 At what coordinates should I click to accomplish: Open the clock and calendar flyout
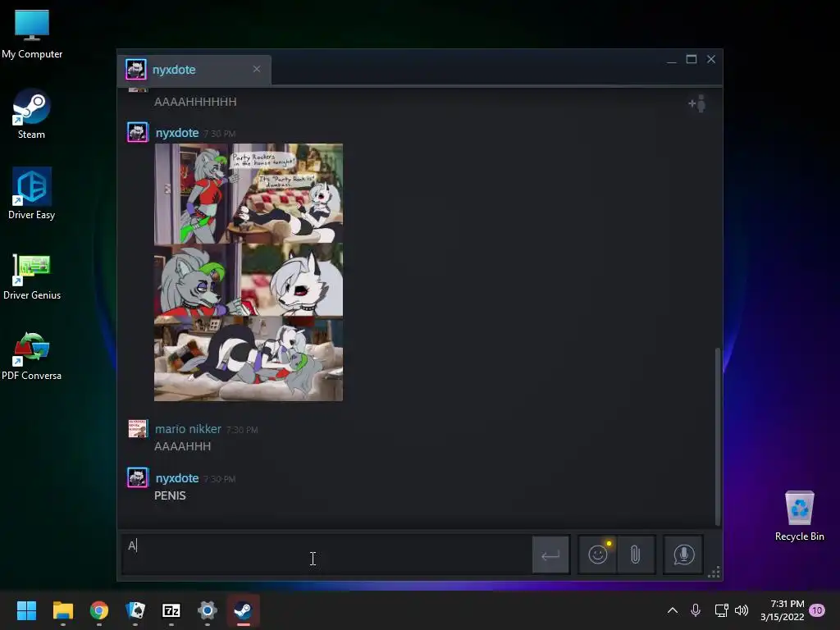pos(782,610)
